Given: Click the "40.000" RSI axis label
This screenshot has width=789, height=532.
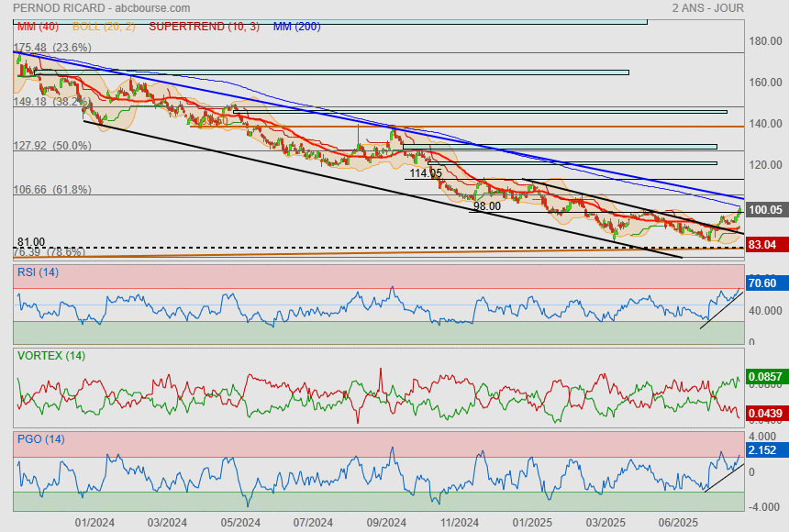Looking at the screenshot, I should point(765,311).
